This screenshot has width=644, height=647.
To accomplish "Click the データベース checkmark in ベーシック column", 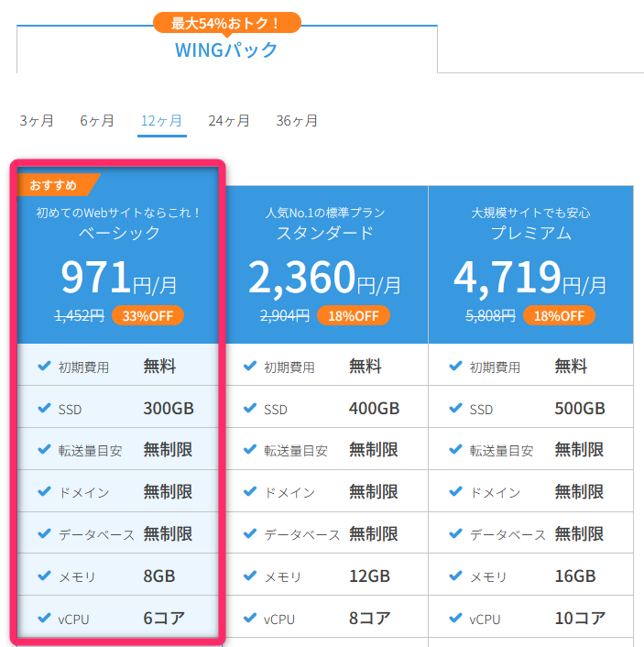I will (x=44, y=533).
